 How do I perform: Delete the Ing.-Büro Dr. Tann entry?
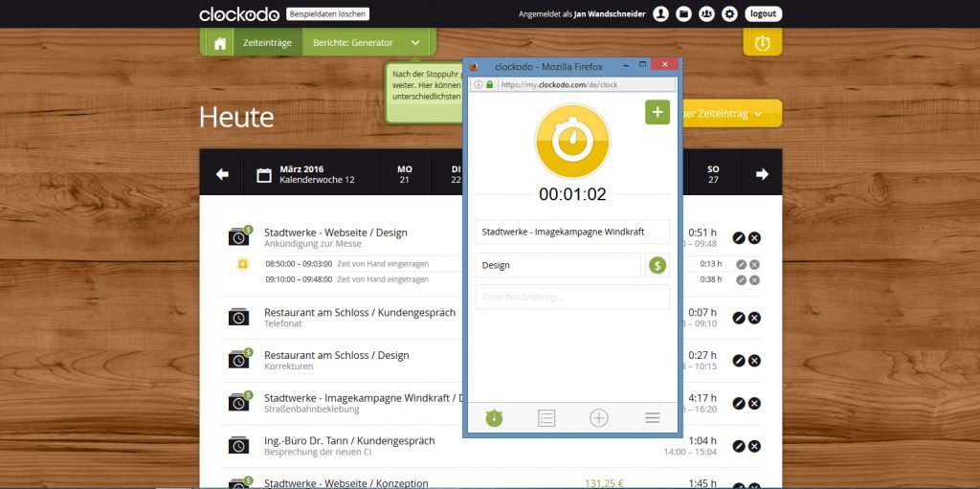[x=754, y=447]
